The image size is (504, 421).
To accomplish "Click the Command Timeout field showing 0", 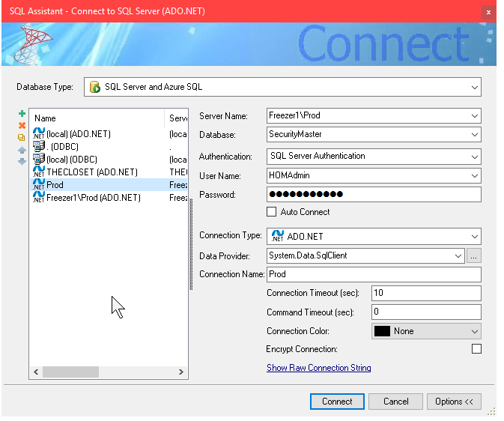I will [426, 312].
